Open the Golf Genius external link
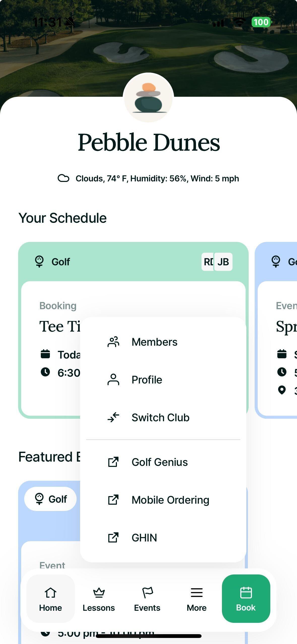Viewport: 297px width, 644px height. 159,462
